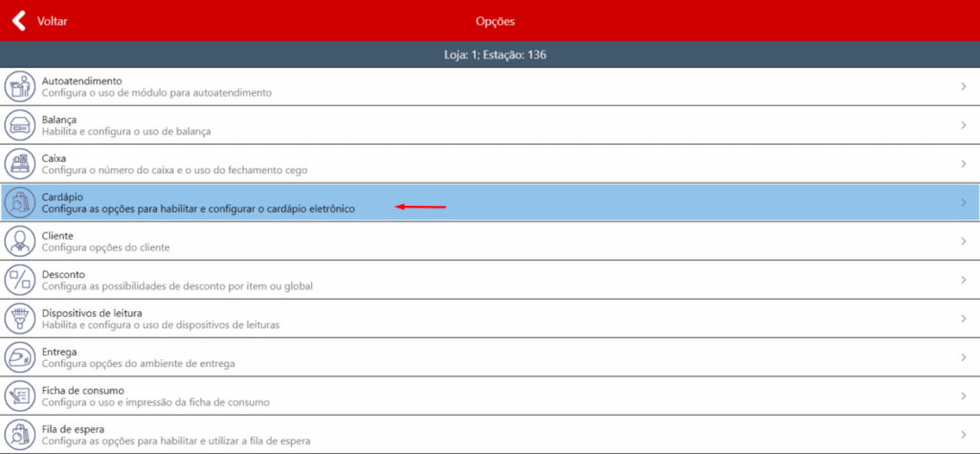Expand the Fila de espera chevron
This screenshot has width=980, height=454.
tap(963, 434)
